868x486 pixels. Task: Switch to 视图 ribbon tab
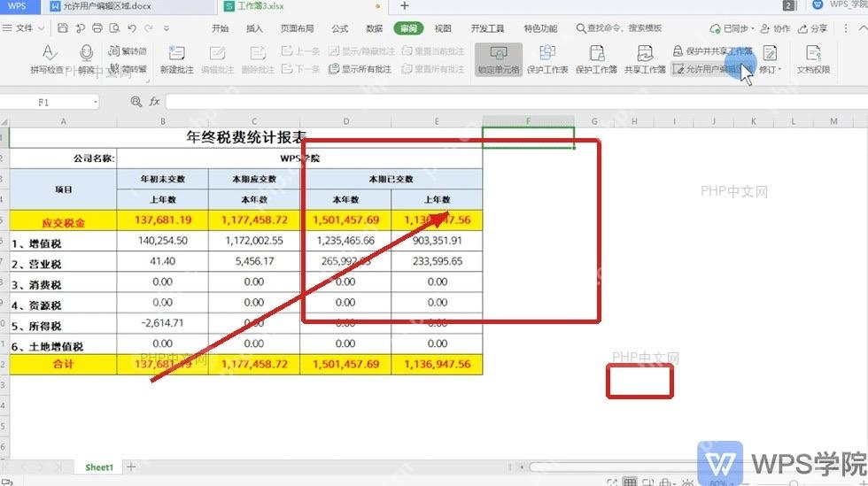click(x=442, y=28)
